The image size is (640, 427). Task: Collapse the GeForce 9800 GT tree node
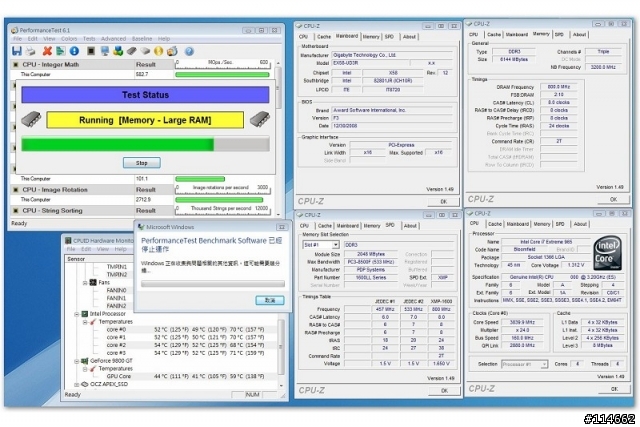tap(77, 361)
